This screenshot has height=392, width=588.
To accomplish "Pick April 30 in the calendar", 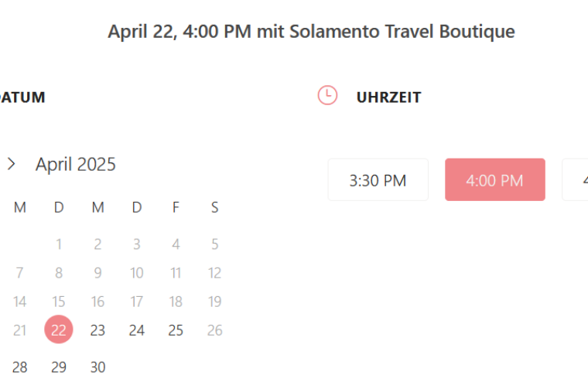I will [97, 367].
